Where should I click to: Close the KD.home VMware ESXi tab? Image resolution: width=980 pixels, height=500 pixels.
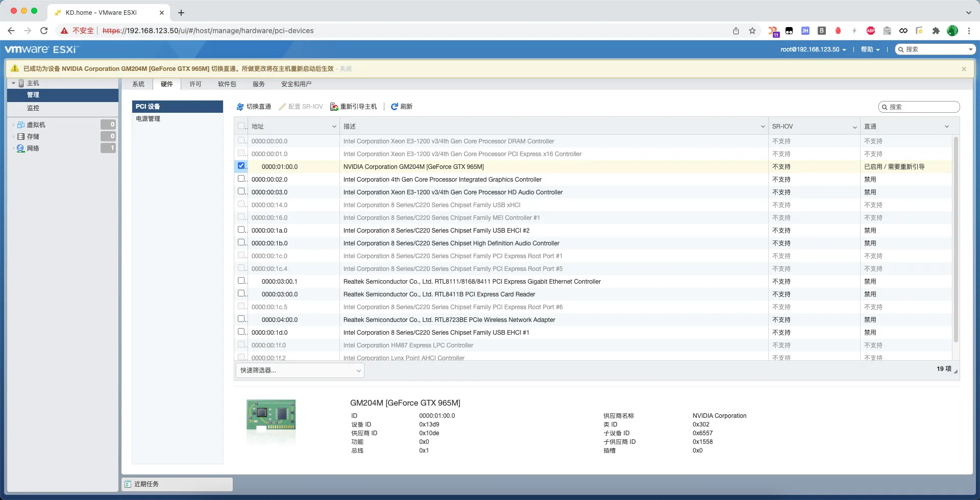point(162,13)
